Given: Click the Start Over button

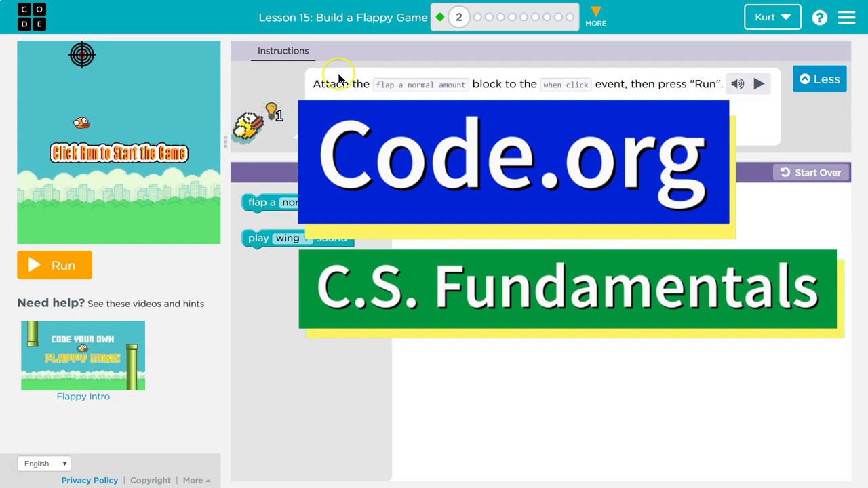Looking at the screenshot, I should (810, 173).
